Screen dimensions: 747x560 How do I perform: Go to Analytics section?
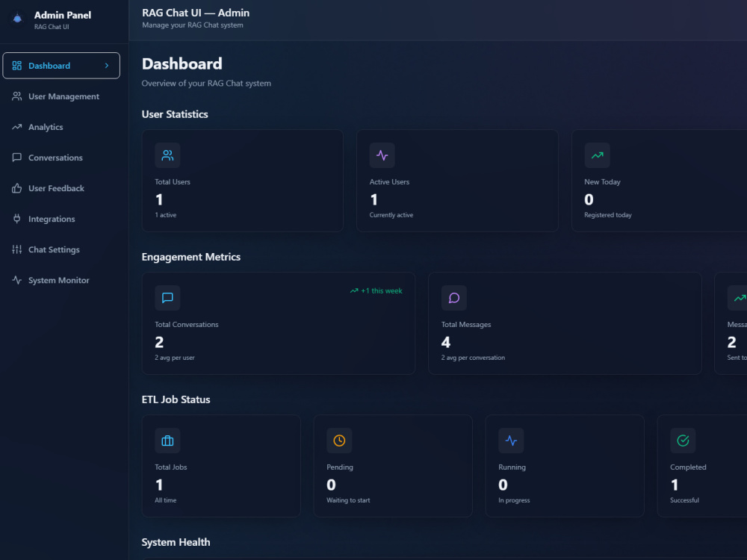(61, 127)
